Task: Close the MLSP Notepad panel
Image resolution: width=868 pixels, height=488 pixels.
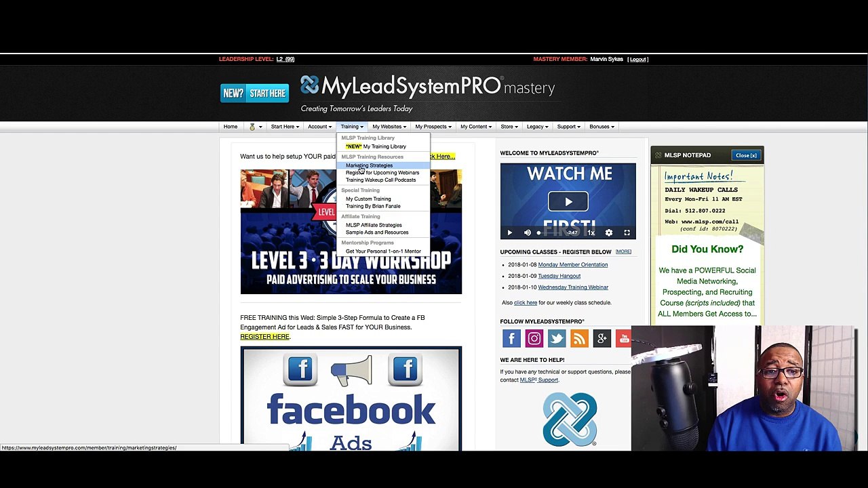Action: [x=746, y=155]
